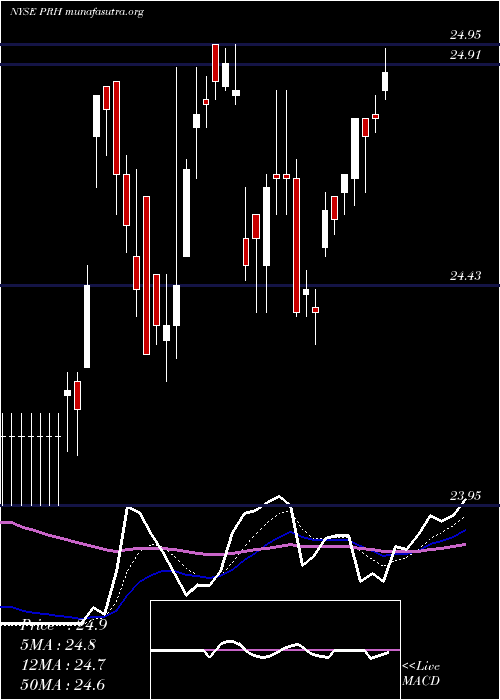
Task: Click inside the MACD inset chart box
Action: click(275, 650)
